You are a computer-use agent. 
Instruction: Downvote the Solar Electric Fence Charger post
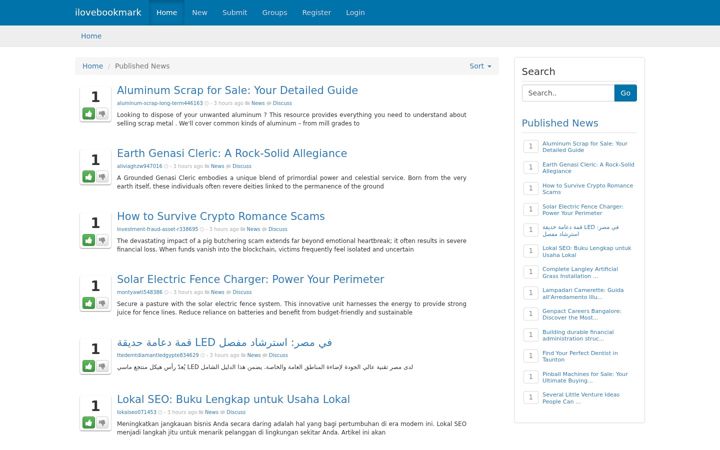tap(102, 303)
